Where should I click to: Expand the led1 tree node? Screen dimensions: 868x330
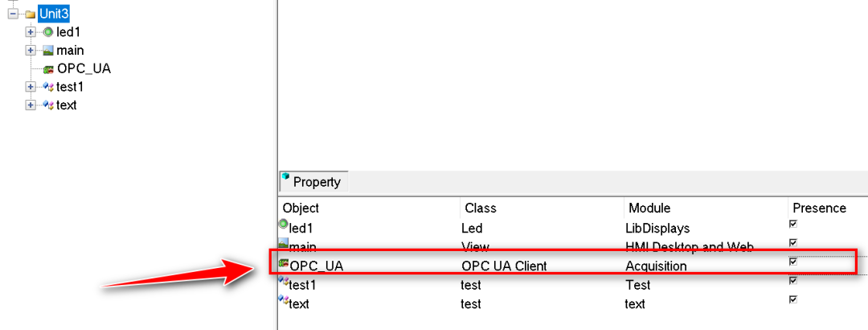(31, 32)
